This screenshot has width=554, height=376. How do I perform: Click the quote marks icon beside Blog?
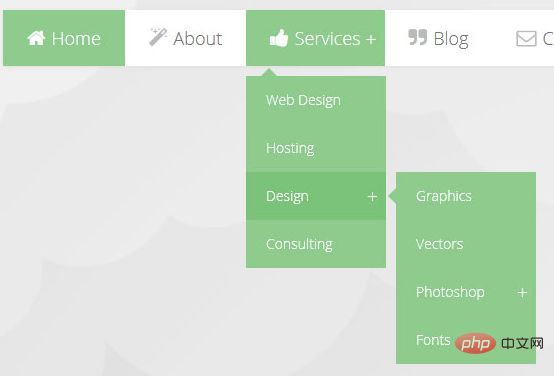click(x=418, y=37)
